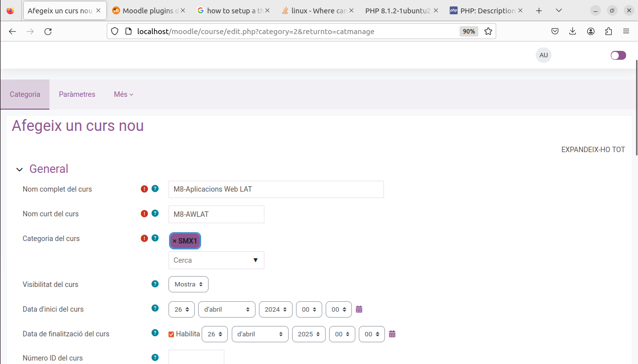Reload the page with the refresh icon

(x=48, y=31)
